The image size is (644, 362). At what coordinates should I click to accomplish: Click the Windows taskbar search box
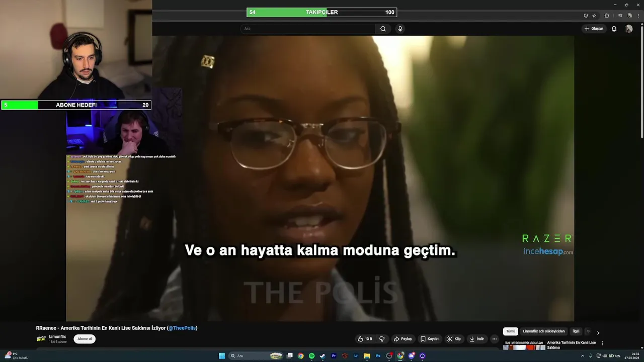pos(256,356)
